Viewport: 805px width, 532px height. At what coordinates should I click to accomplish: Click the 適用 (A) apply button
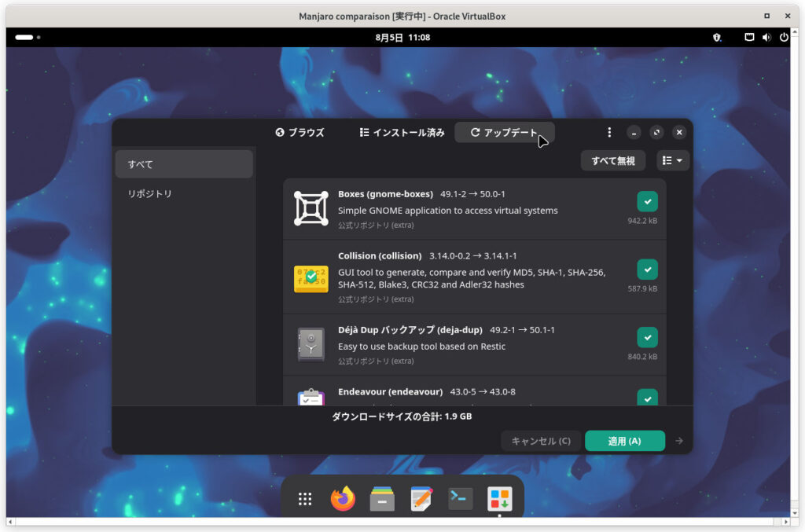[625, 441]
